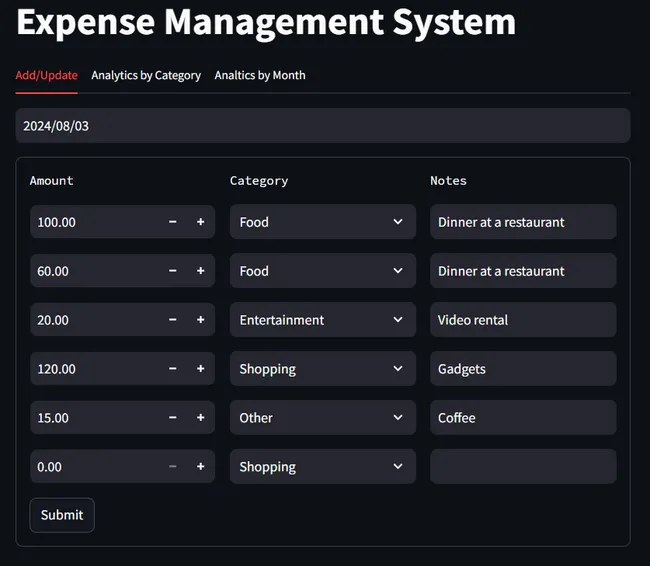Click the empty notes field in last row
Viewport: 650px width, 566px height.
click(x=523, y=466)
